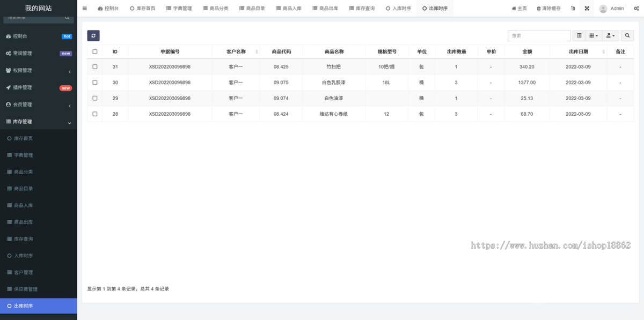Open the columns visibility dropdown
The image size is (644, 320).
(x=592, y=35)
